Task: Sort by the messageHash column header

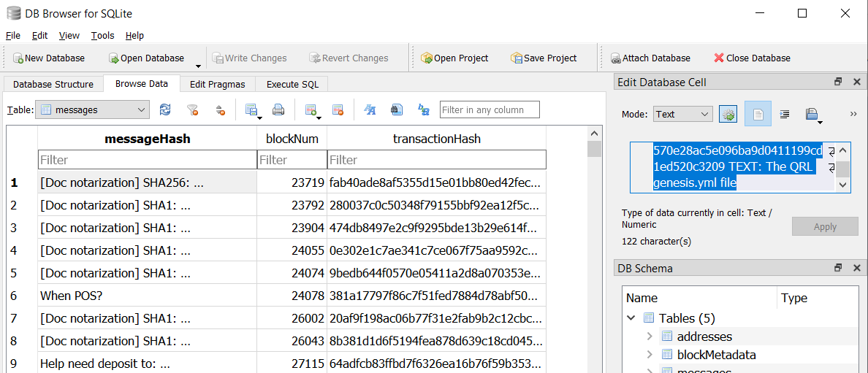Action: (148, 139)
